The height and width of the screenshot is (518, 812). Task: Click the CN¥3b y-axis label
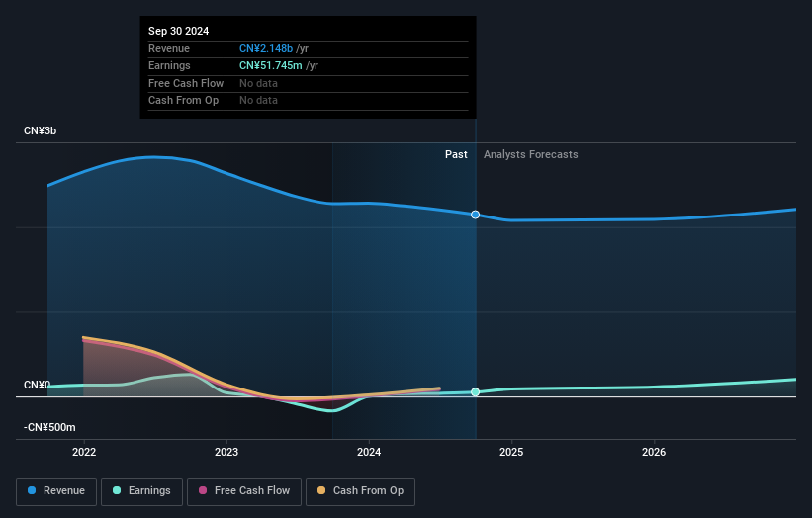pyautogui.click(x=40, y=130)
